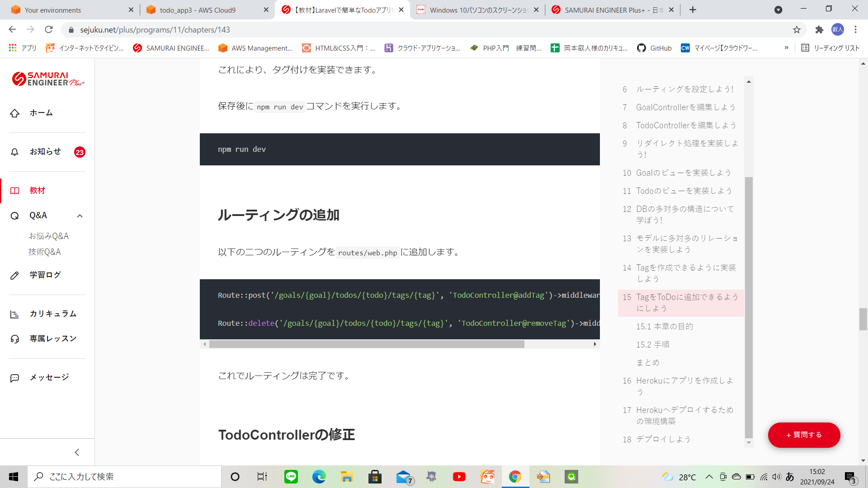Jump to section 15.2 手順

(x=653, y=345)
